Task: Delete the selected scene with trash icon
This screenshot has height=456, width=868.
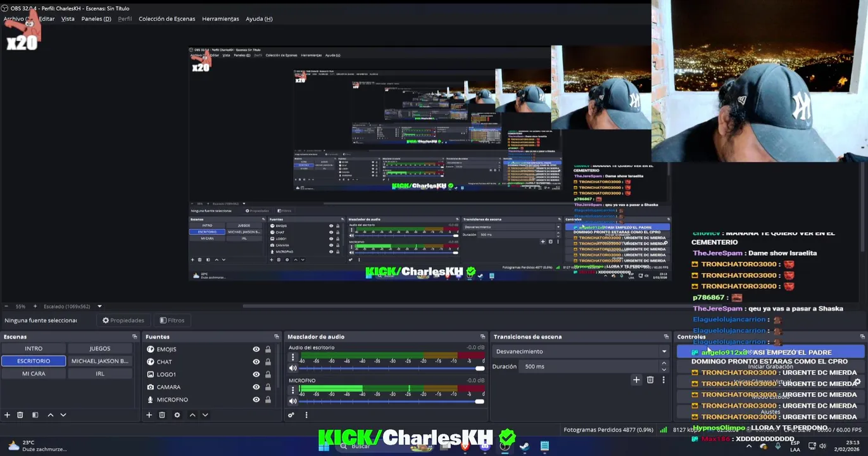Action: [x=20, y=415]
